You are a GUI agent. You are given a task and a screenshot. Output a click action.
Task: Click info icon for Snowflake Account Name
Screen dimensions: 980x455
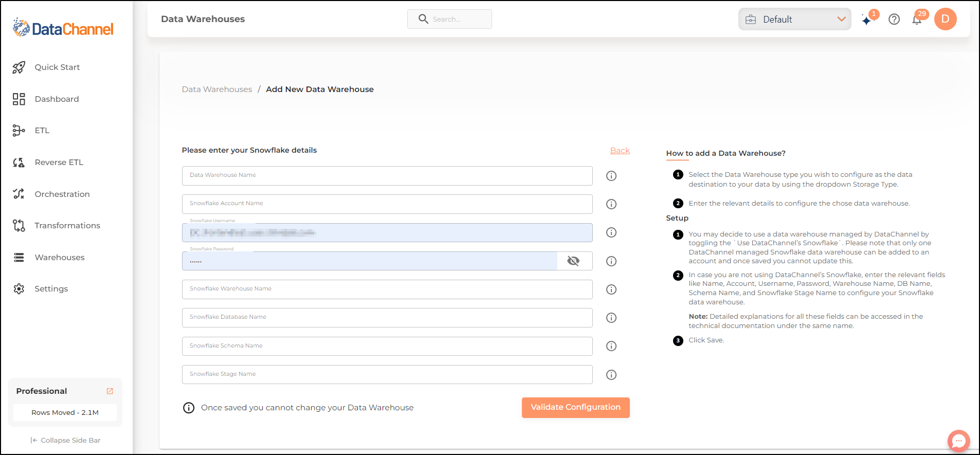[611, 204]
